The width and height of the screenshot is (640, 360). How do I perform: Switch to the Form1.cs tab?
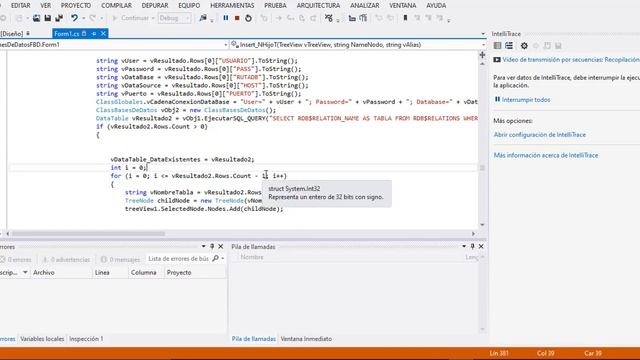pyautogui.click(x=66, y=34)
